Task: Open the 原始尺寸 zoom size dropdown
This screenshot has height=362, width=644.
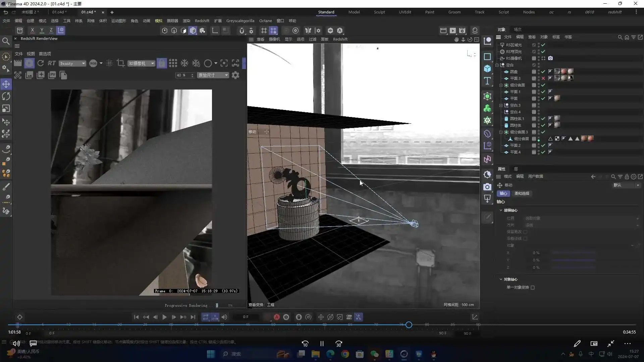Action: tap(213, 75)
